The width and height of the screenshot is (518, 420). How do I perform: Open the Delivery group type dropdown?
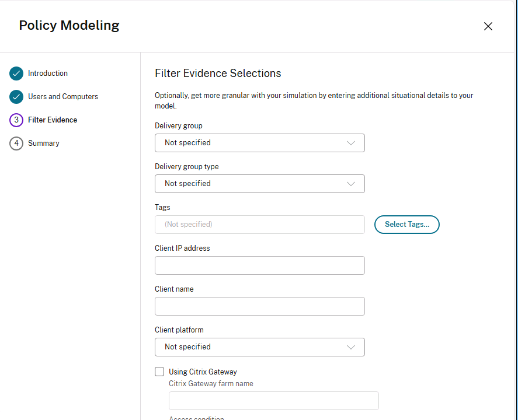click(260, 184)
